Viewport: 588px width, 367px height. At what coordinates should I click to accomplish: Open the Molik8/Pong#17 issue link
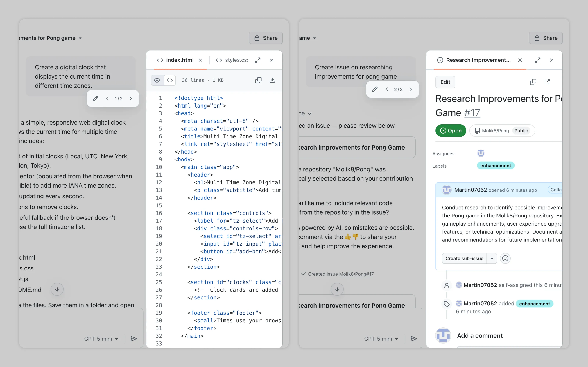(356, 274)
